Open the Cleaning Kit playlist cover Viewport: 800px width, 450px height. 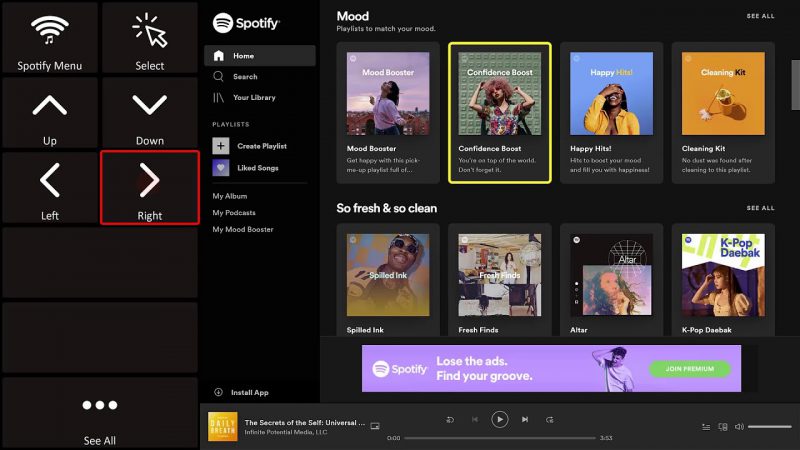(x=723, y=93)
